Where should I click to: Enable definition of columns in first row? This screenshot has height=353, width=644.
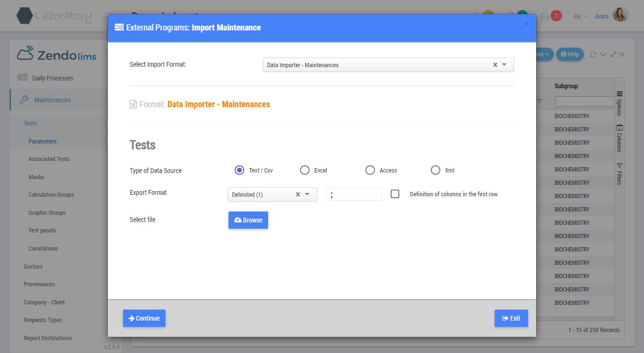click(x=395, y=194)
